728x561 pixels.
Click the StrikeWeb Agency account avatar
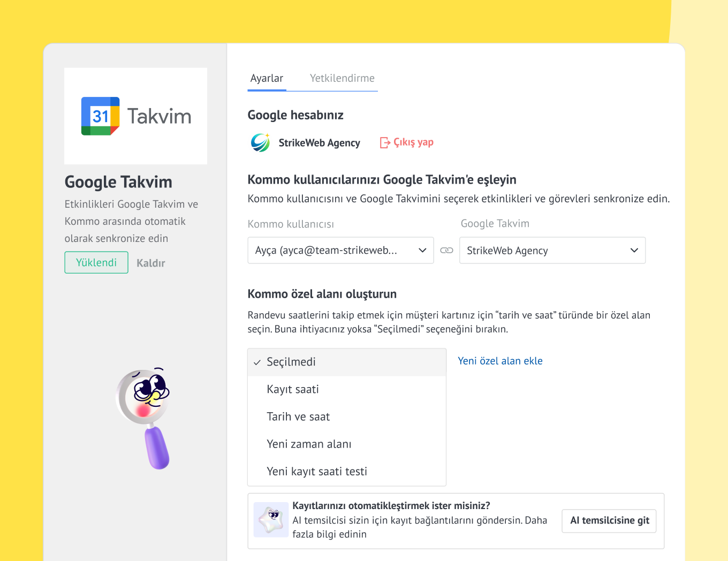pos(261,143)
